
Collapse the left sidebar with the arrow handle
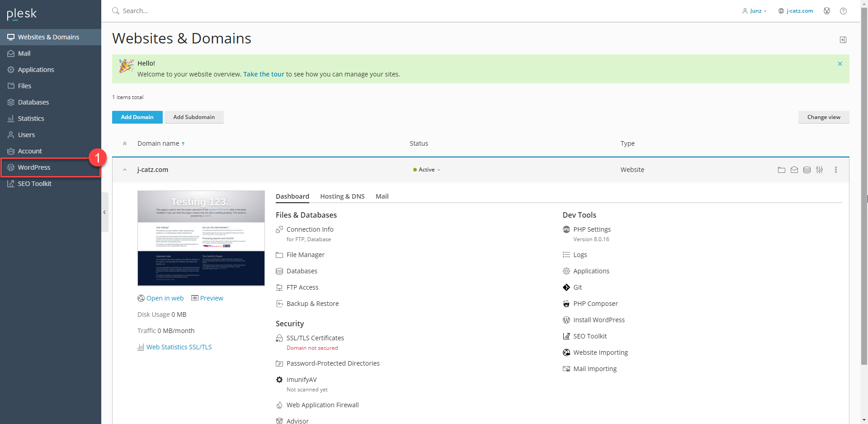click(x=104, y=212)
